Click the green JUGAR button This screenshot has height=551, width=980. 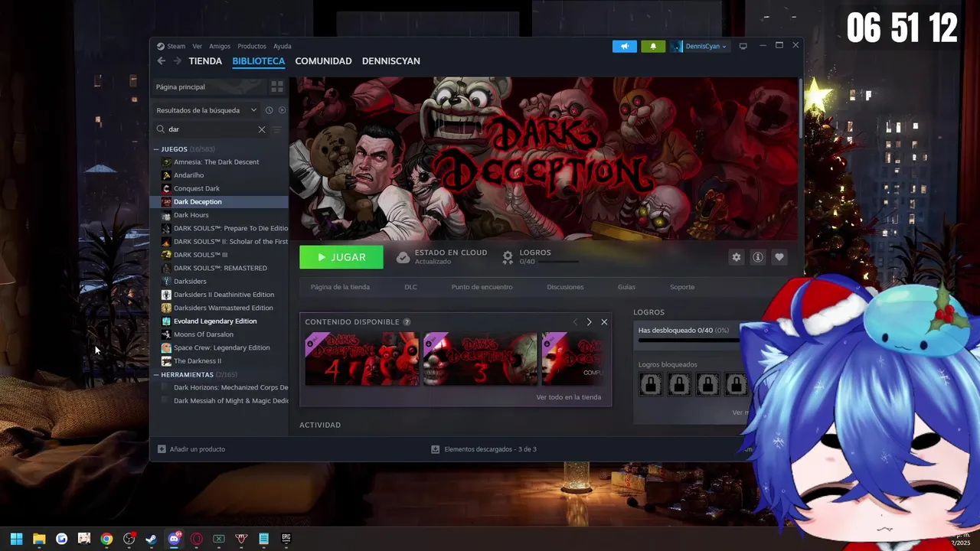pos(341,257)
